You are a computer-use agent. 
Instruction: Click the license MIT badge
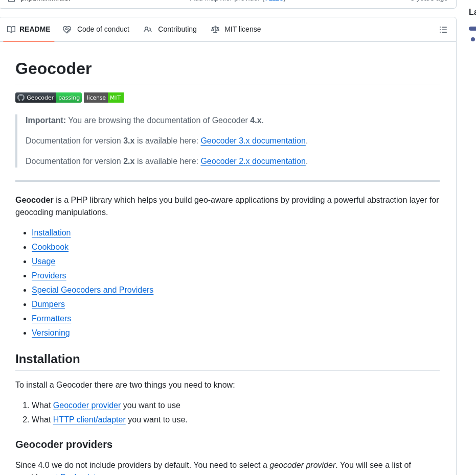coord(103,97)
